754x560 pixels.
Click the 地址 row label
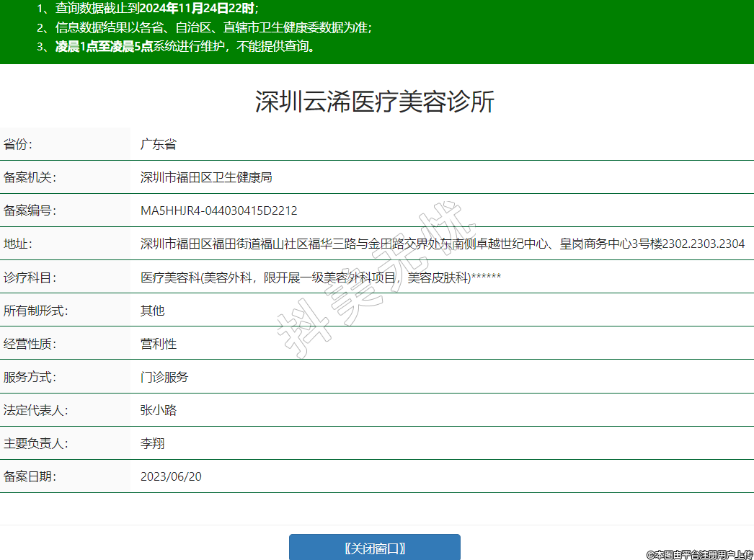18,244
